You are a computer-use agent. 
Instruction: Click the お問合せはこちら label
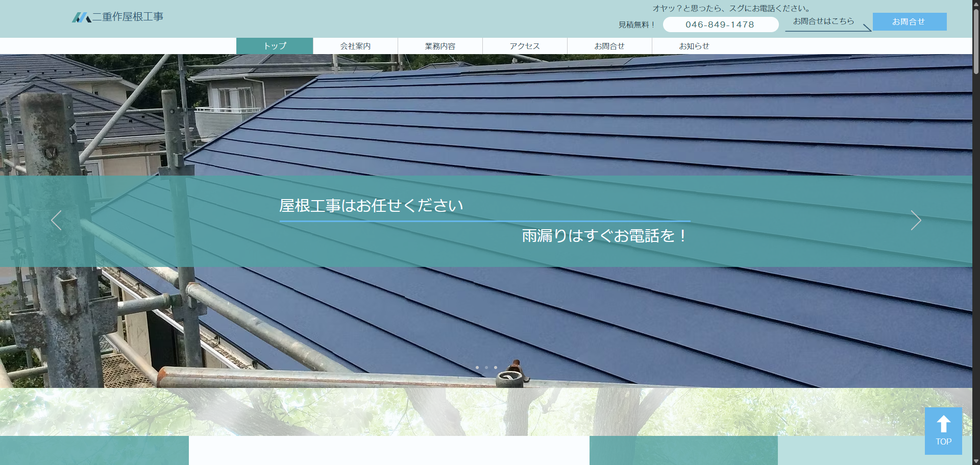(x=823, y=21)
